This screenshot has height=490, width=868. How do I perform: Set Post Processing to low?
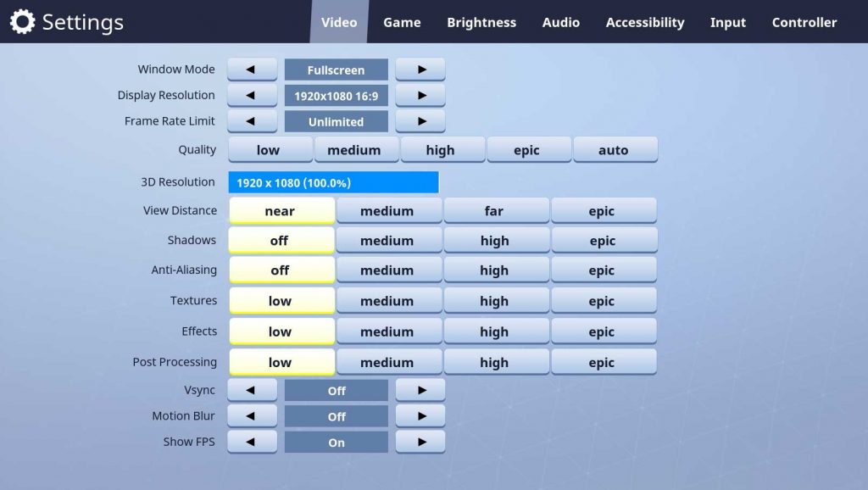[281, 362]
